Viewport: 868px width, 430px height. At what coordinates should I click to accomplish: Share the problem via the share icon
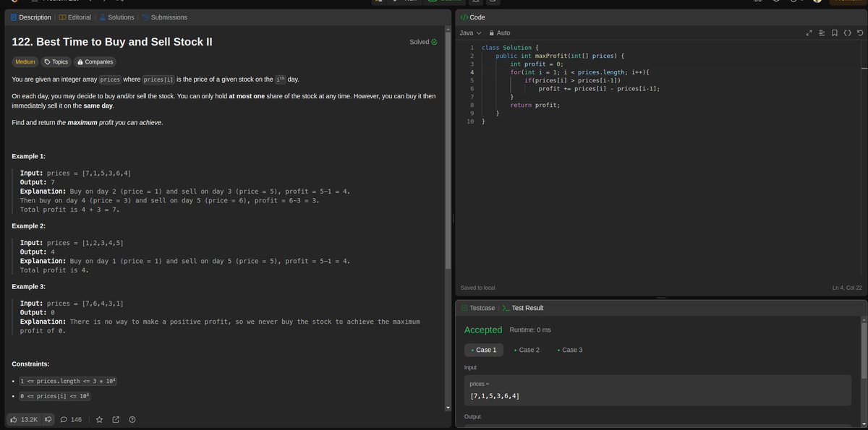click(116, 419)
